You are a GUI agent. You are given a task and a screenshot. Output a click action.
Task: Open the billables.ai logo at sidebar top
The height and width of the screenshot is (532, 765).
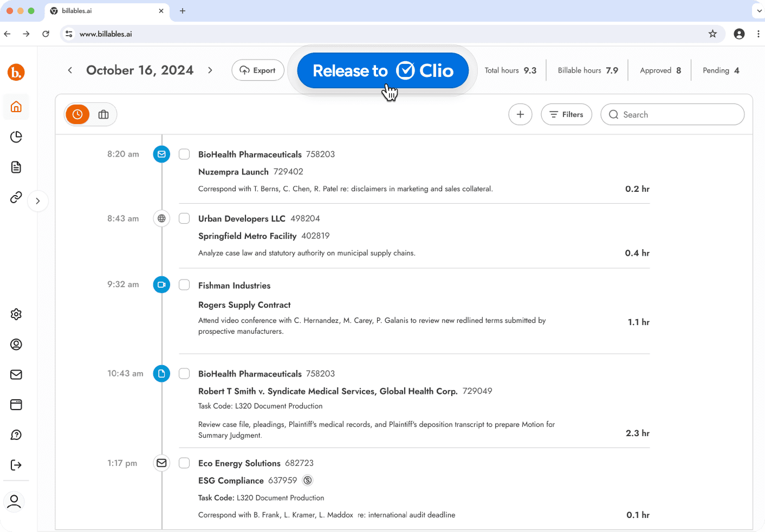(16, 72)
